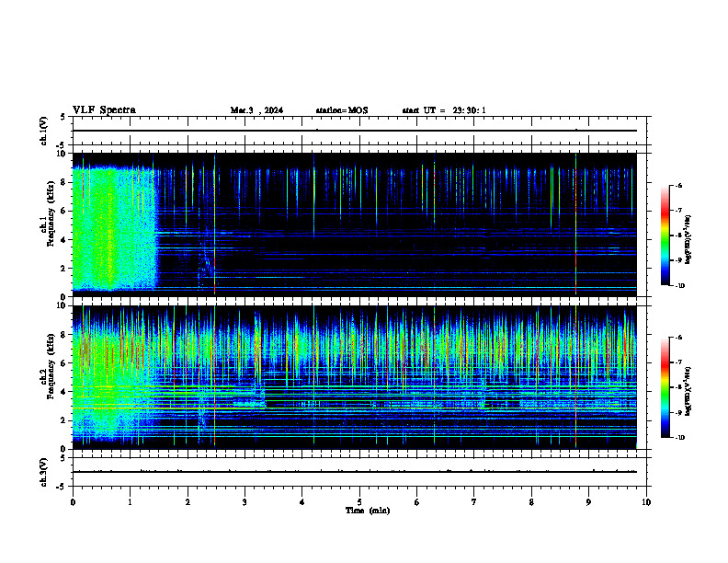Click the "2" kHz tick on ch.2 frequency axis
Image resolution: width=728 pixels, height=563 pixels.
63,420
